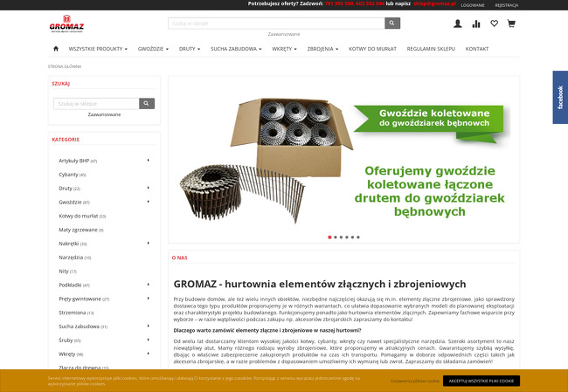
Task: Open the Nity category
Action: [67, 272]
